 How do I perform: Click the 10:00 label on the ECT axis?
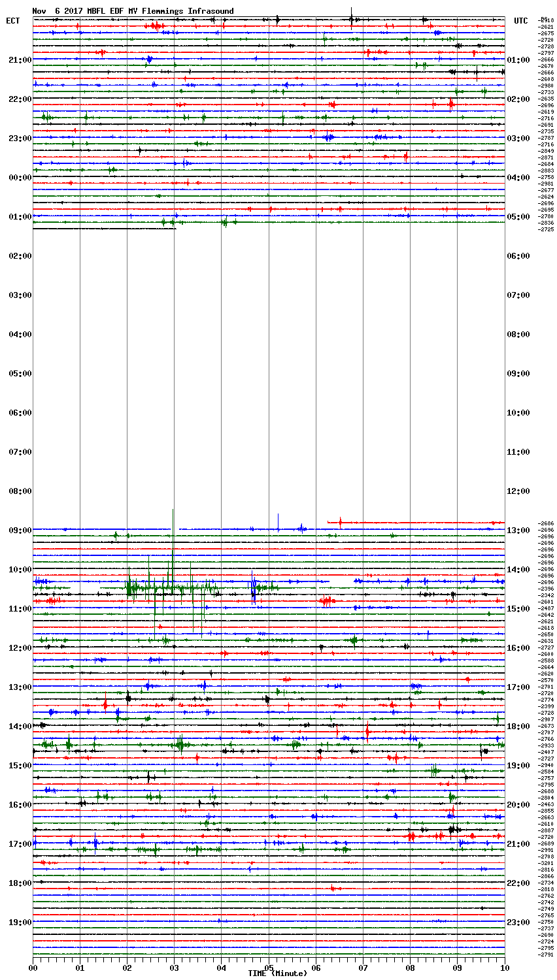(x=20, y=570)
